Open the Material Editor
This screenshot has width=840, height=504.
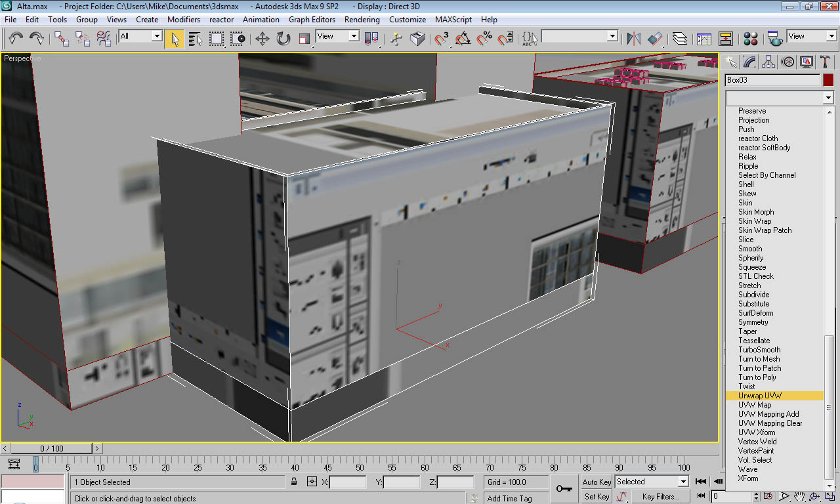(x=751, y=39)
